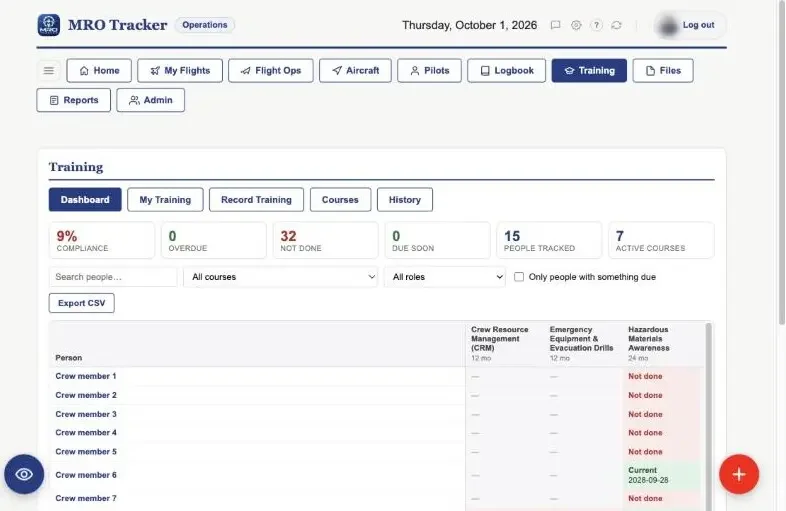Open the All roles dropdown

coord(445,277)
